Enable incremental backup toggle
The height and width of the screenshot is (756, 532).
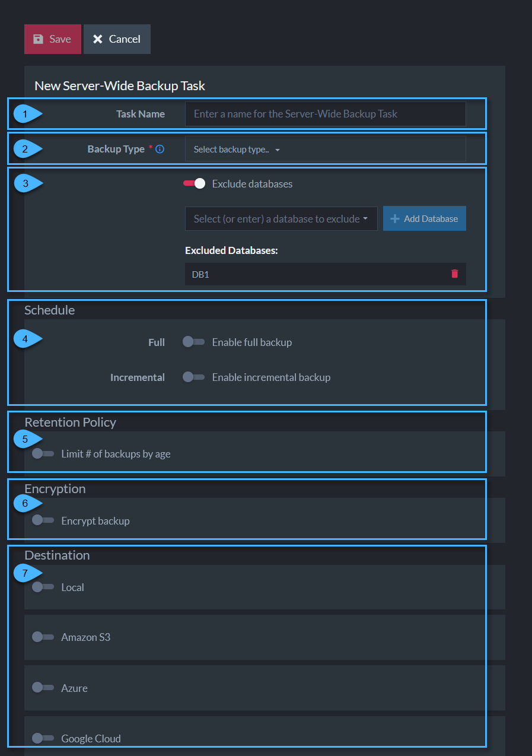pos(194,377)
